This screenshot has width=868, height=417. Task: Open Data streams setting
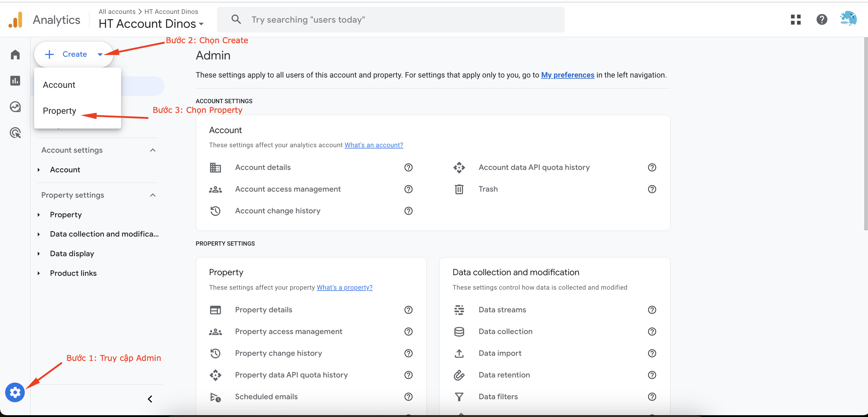[502, 310]
